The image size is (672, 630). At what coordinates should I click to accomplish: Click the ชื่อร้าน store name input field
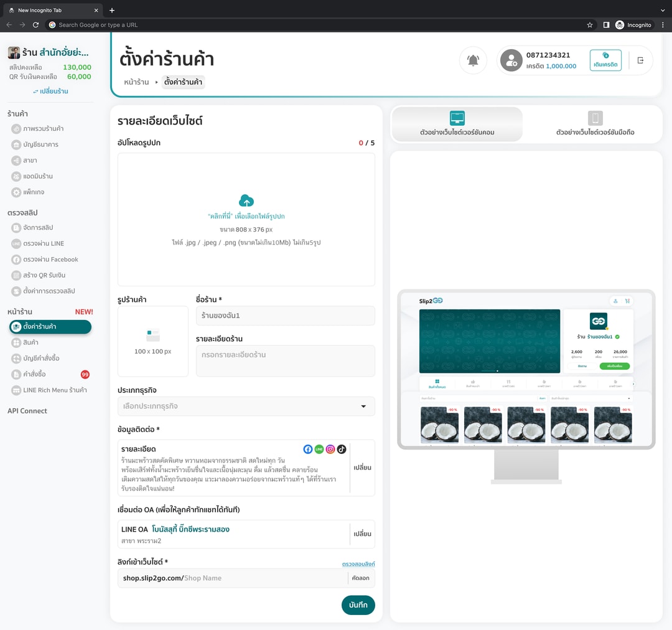pyautogui.click(x=285, y=316)
